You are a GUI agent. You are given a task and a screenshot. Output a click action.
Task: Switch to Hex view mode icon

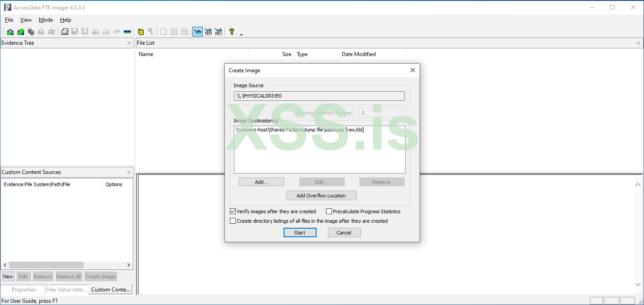[x=219, y=31]
